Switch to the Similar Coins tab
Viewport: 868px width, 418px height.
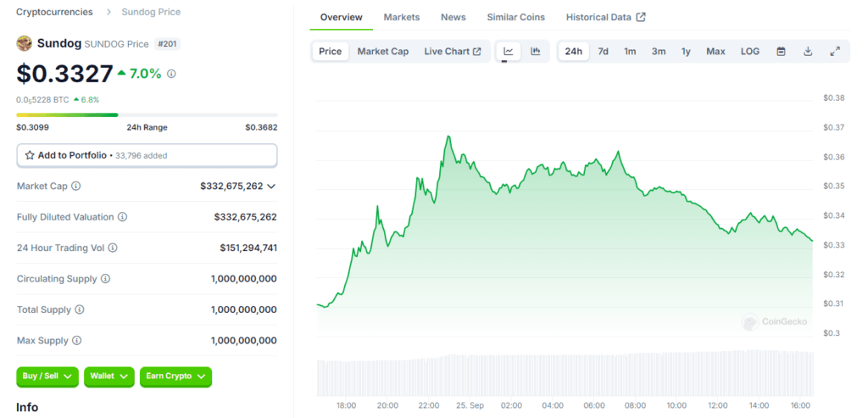(x=515, y=17)
